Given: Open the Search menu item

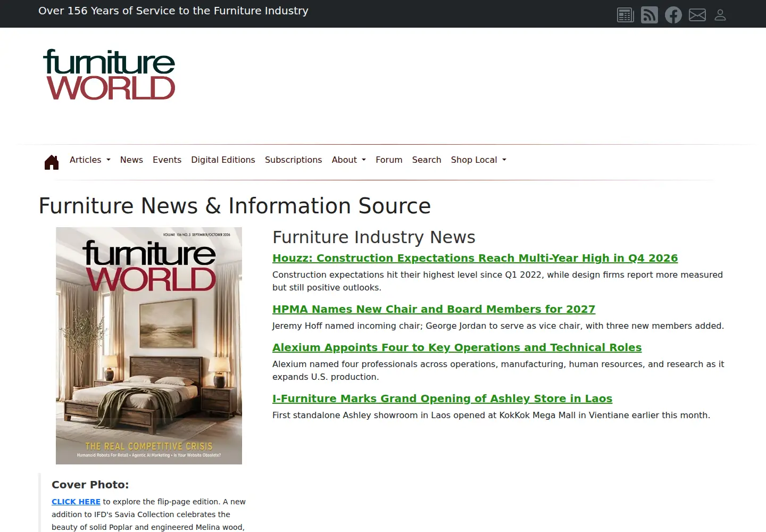Looking at the screenshot, I should pos(427,160).
